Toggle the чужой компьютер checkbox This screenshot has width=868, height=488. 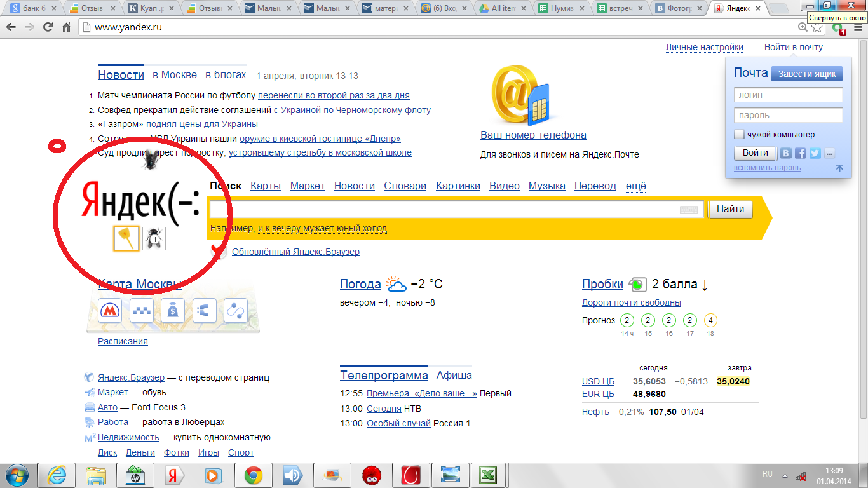(x=739, y=134)
